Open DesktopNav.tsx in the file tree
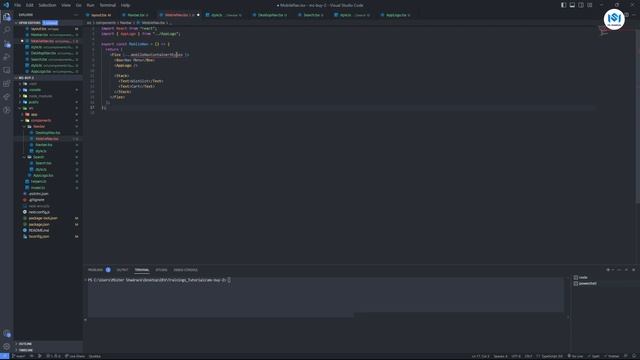The image size is (640, 360). (x=47, y=133)
